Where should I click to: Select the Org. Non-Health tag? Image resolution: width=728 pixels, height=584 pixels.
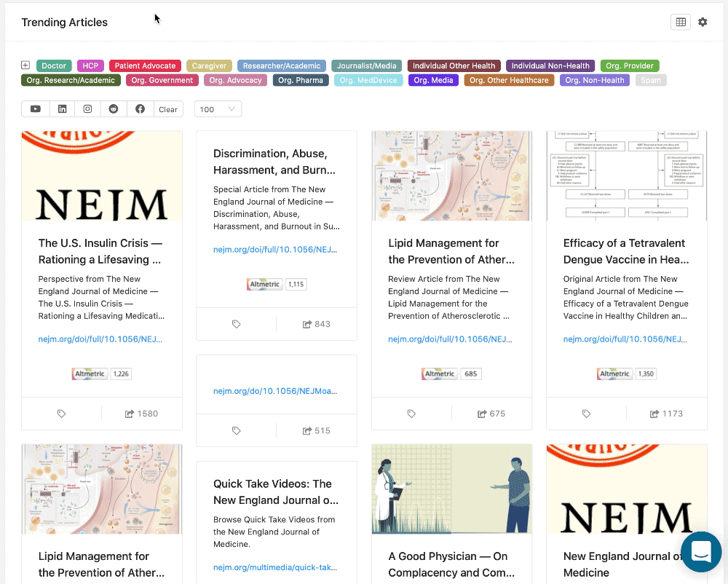click(595, 80)
